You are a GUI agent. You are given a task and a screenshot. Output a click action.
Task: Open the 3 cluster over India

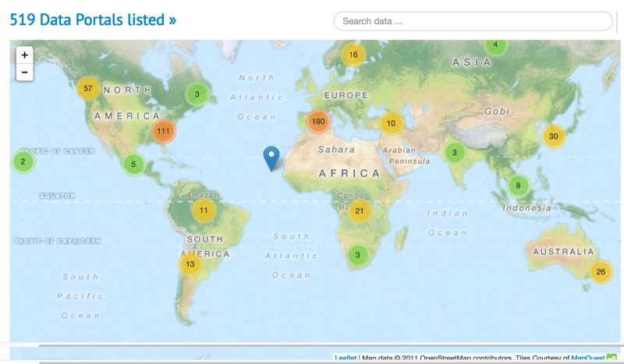tap(455, 152)
